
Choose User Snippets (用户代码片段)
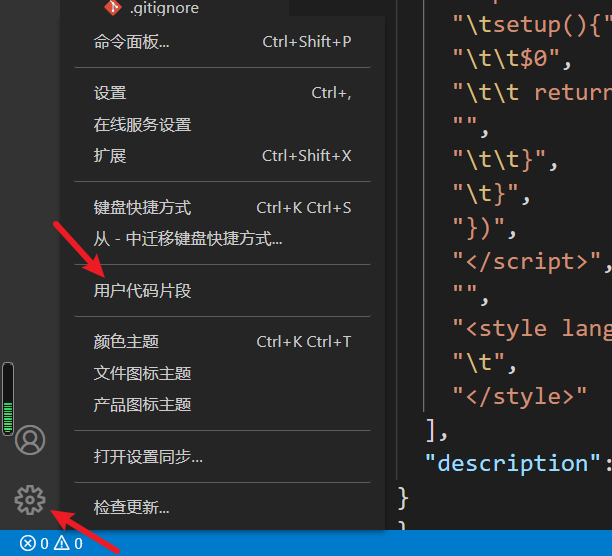pos(222,291)
